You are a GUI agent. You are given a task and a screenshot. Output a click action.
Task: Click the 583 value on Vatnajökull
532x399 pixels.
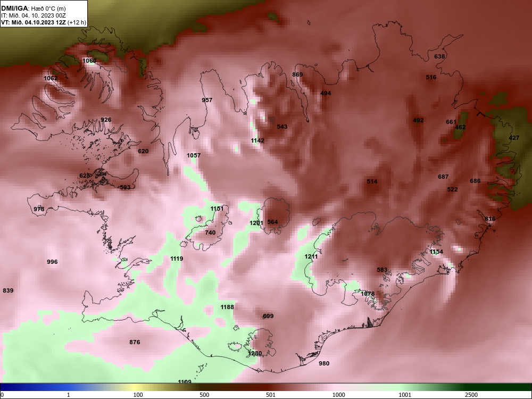382,270
